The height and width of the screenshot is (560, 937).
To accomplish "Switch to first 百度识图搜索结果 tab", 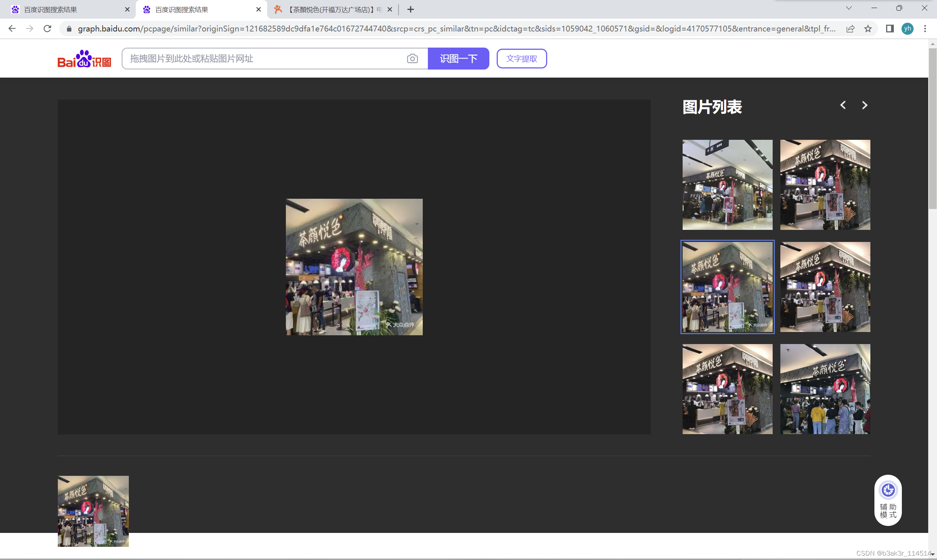I will (68, 10).
